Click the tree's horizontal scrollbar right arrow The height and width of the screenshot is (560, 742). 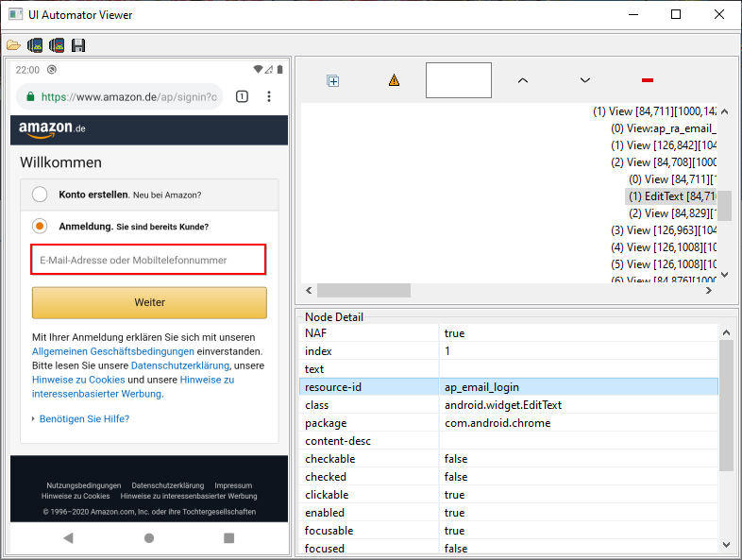coord(709,290)
